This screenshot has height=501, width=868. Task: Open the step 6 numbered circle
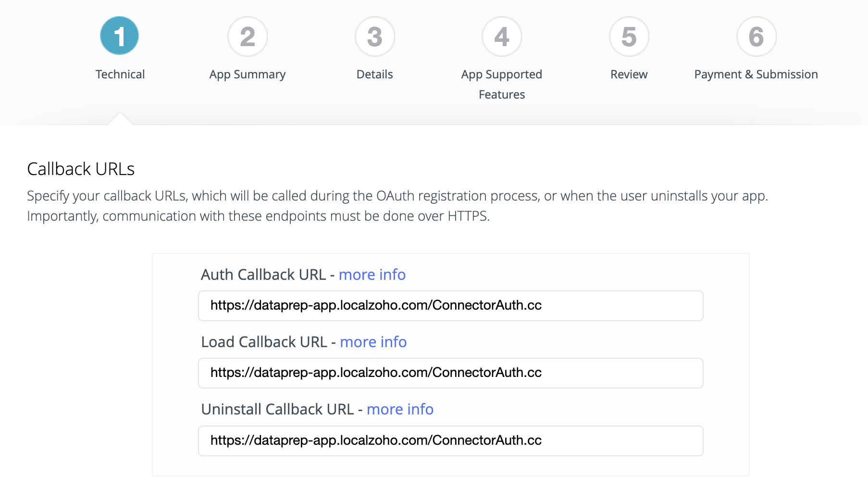[x=756, y=37]
